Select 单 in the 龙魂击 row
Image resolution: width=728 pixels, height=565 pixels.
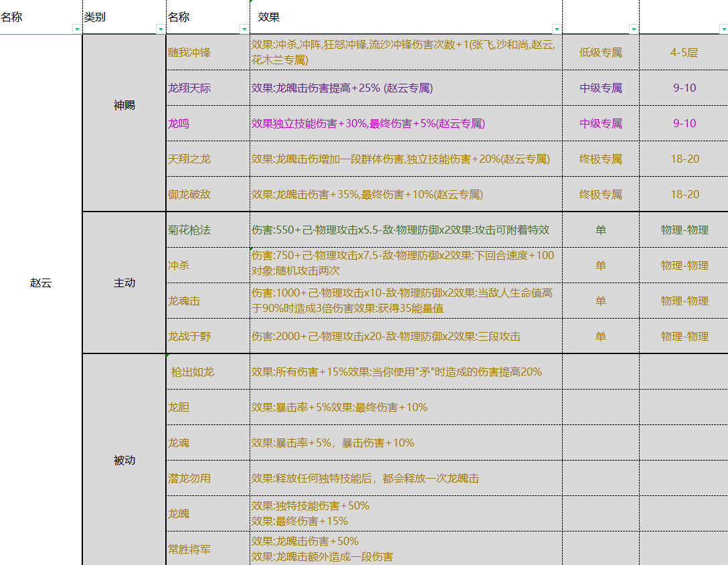click(601, 301)
